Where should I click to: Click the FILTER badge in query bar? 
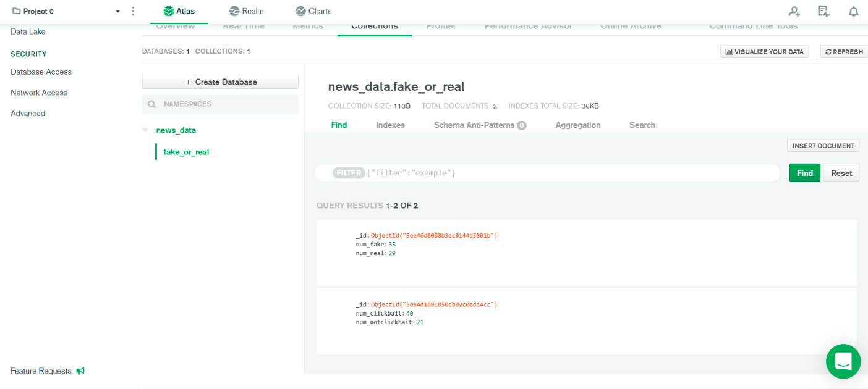click(349, 173)
